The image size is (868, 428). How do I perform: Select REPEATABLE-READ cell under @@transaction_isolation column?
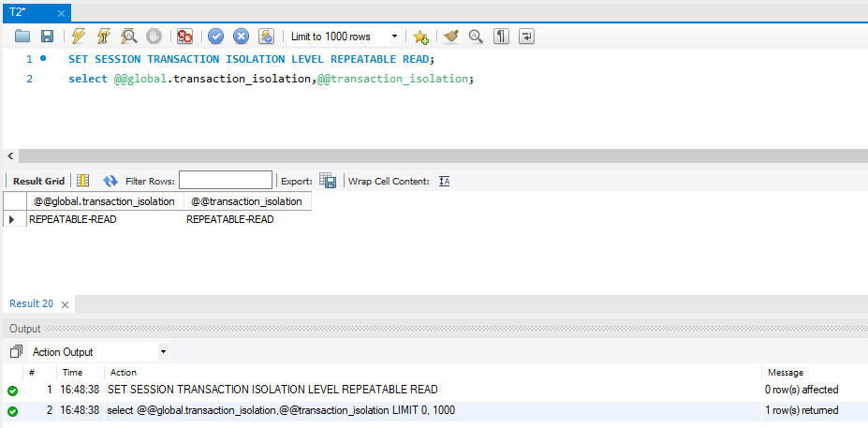point(247,219)
